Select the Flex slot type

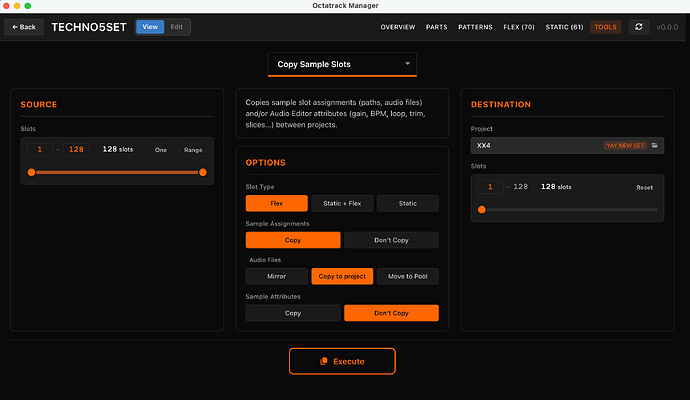click(x=276, y=203)
